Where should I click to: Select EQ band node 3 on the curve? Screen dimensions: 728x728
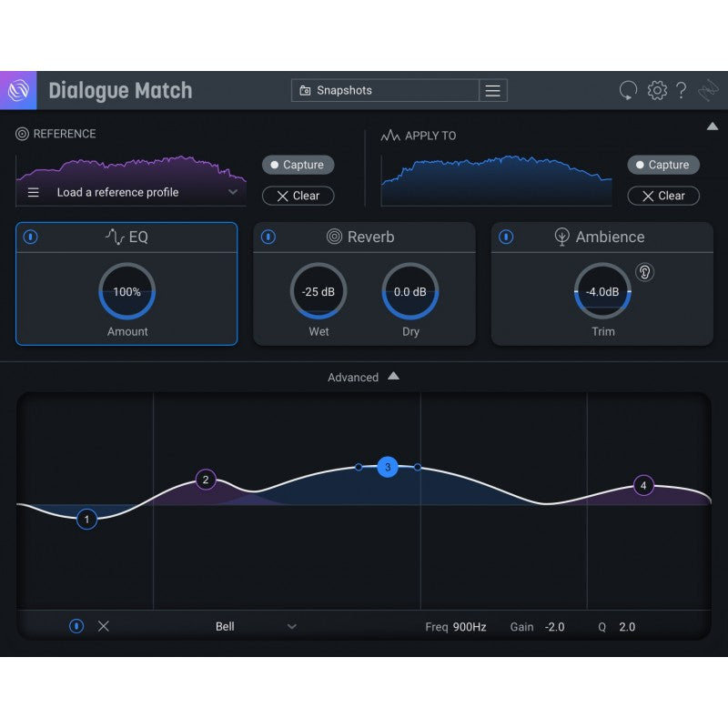[x=388, y=467]
